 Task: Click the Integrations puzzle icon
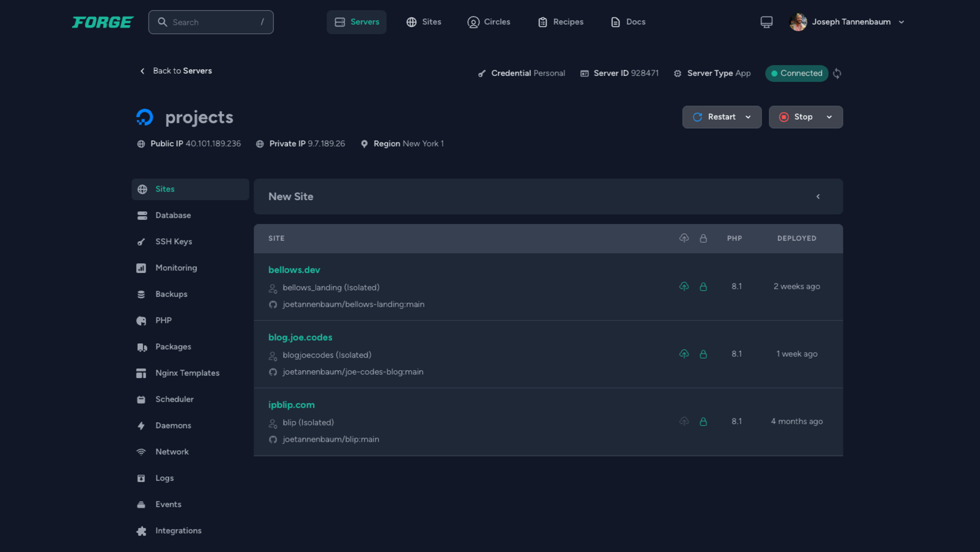(x=141, y=531)
